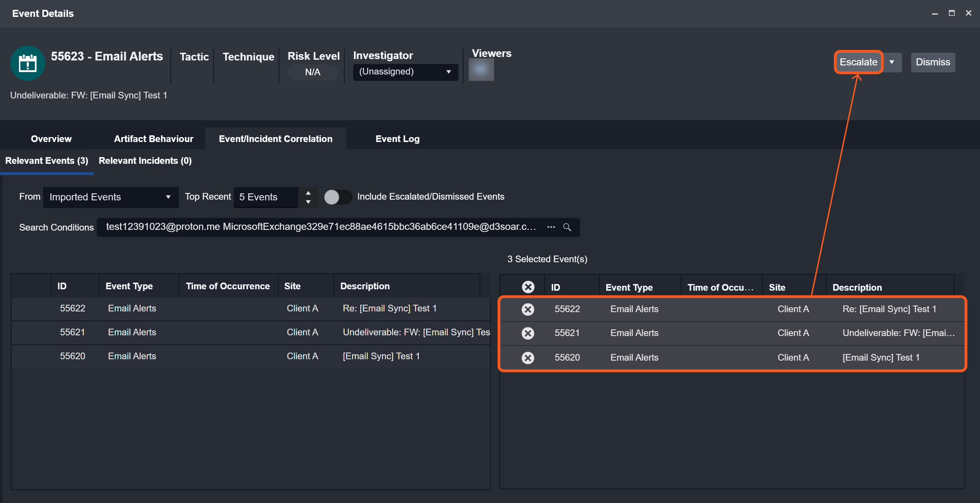Increase the Top Recent events count
The image size is (980, 503).
click(x=308, y=193)
